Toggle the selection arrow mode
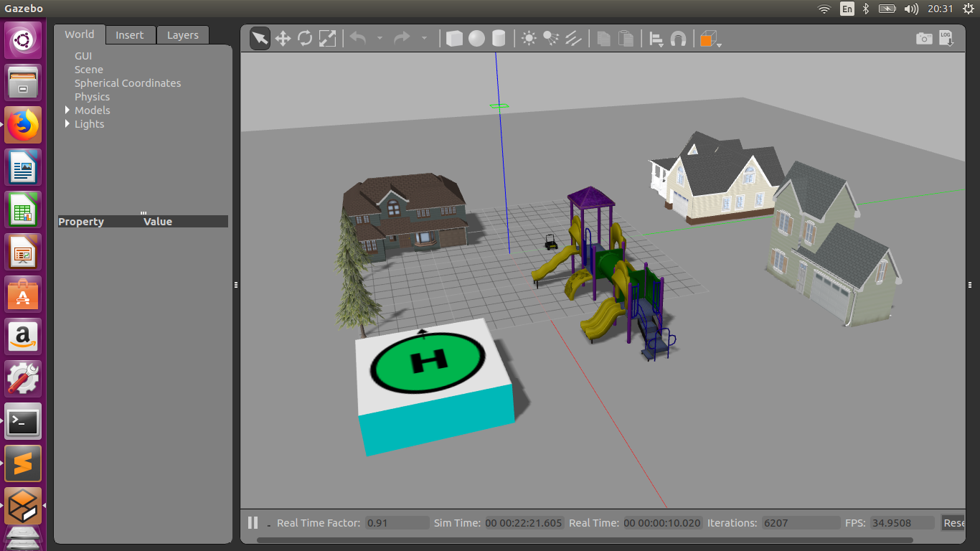 (x=260, y=39)
